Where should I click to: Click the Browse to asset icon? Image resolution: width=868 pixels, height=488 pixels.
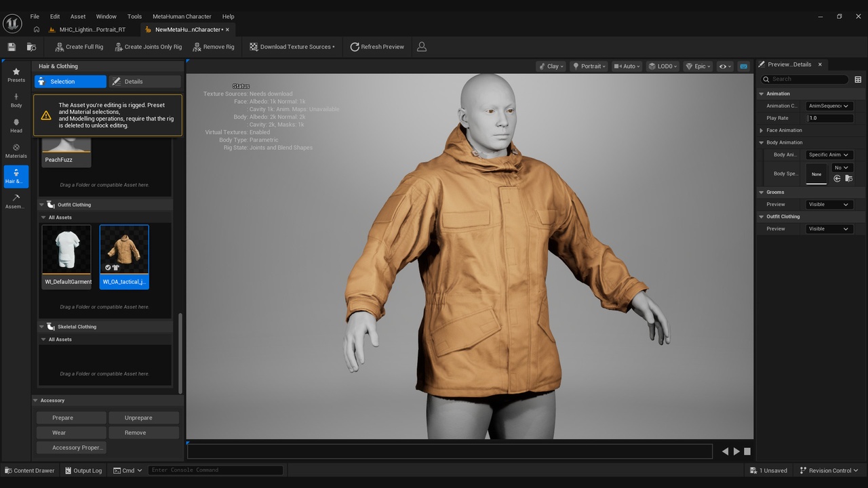click(31, 47)
